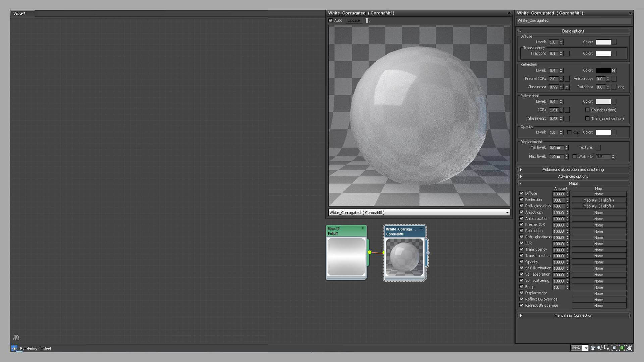Viewport: 644px width, 362px height.
Task: Activate the Zoom magnifier tool
Action: tap(600, 348)
